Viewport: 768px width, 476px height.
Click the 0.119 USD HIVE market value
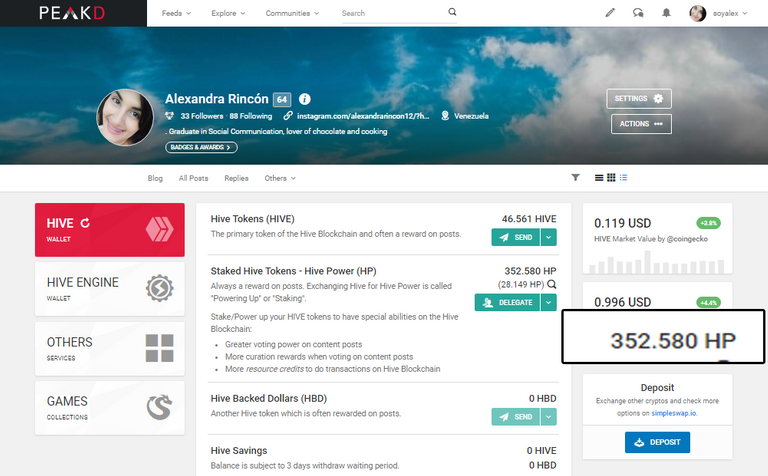623,223
